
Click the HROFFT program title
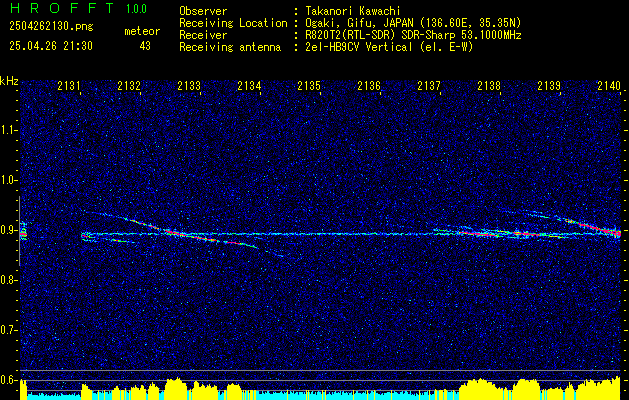pyautogui.click(x=63, y=8)
